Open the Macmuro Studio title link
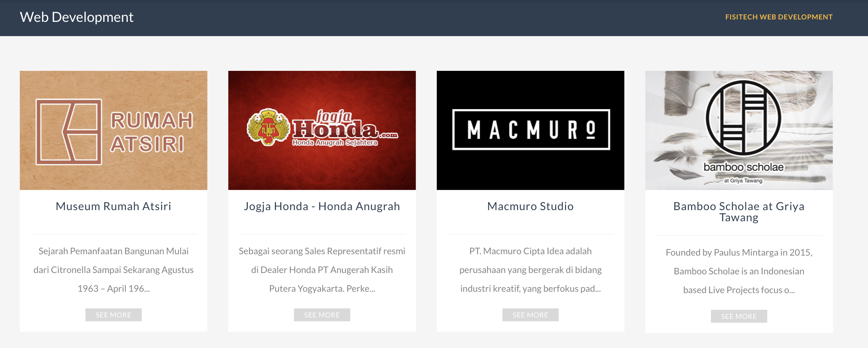This screenshot has height=348, width=868. [x=531, y=206]
